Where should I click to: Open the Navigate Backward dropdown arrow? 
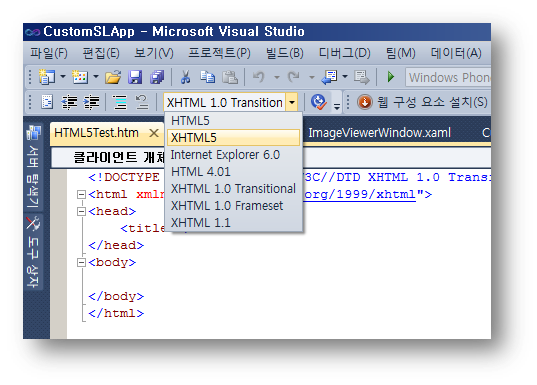(345, 77)
